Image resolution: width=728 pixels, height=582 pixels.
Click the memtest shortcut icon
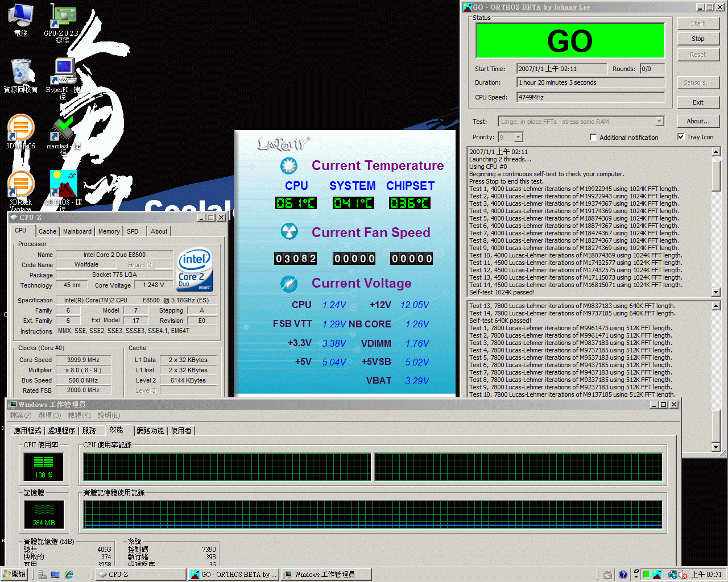[63, 135]
